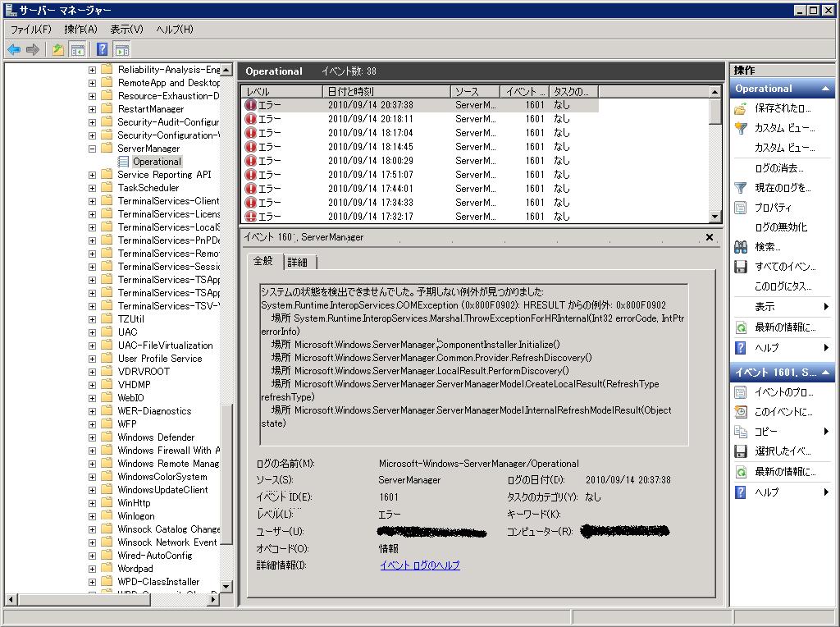
Task: Sort by Level (レベル) column header
Action: (282, 92)
